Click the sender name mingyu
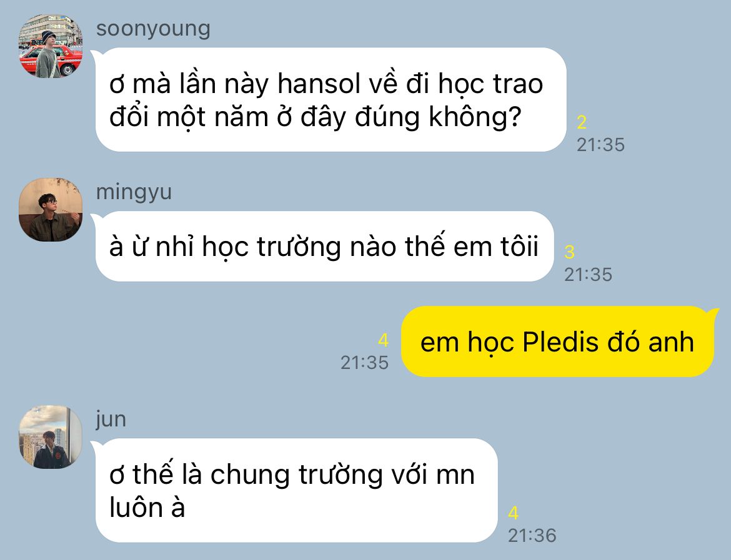The height and width of the screenshot is (560, 731). coord(134,192)
